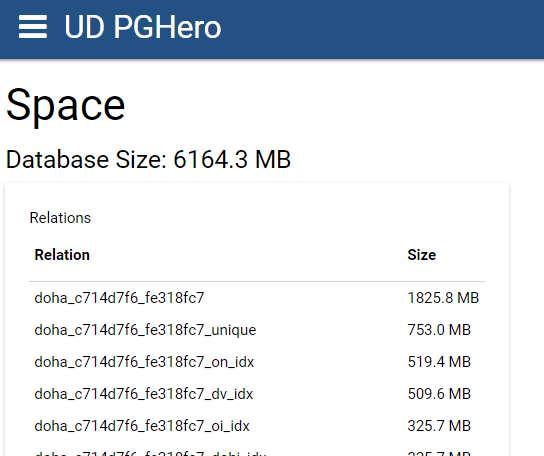This screenshot has height=456, width=544.
Task: Select the doha_c714d7f6_fe318fc7_oi_idx relation
Action: (142, 426)
